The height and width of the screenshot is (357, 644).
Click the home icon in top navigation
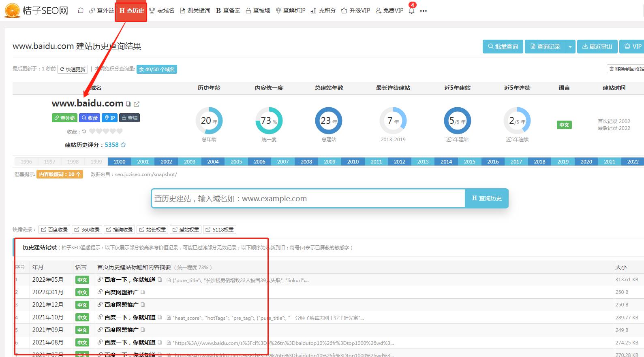(81, 11)
